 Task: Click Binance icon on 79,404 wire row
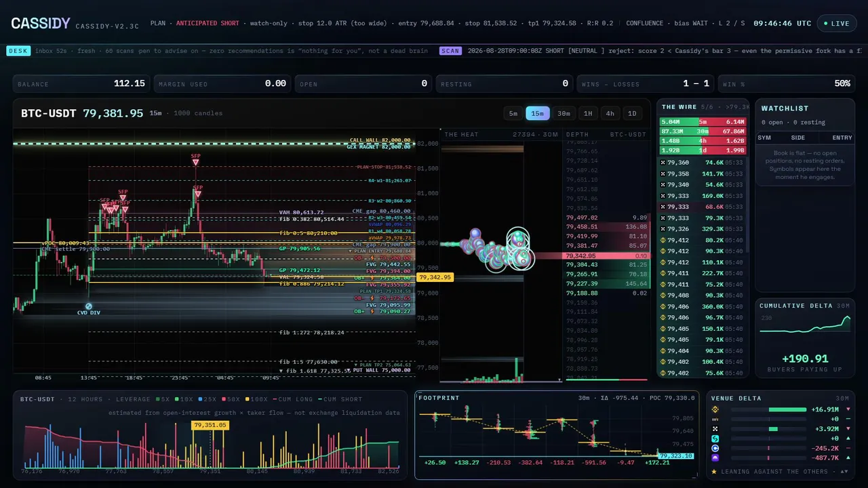click(x=663, y=350)
